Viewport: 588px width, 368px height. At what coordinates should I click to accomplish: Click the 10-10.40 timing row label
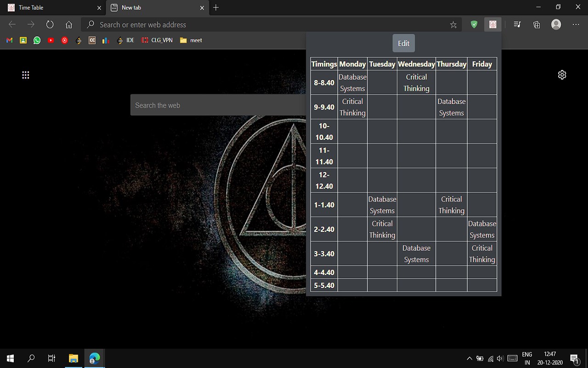click(x=324, y=132)
